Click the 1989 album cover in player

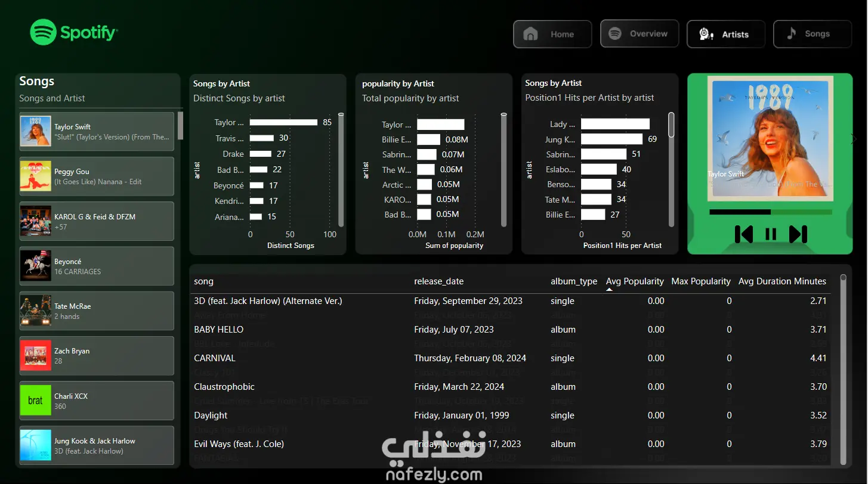pyautogui.click(x=770, y=138)
